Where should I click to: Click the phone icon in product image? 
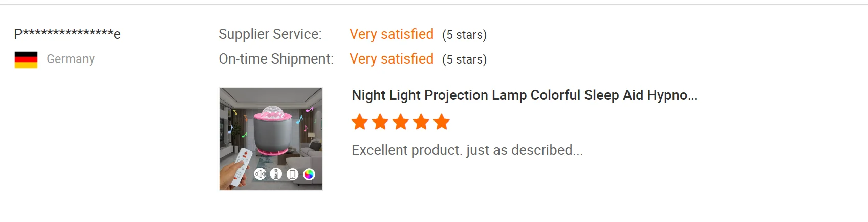pyautogui.click(x=292, y=174)
